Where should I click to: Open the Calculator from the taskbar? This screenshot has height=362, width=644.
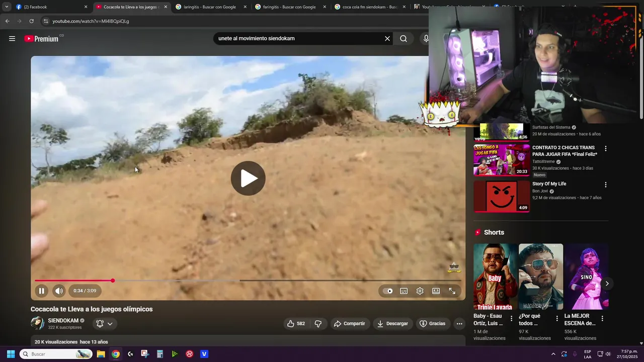(159, 354)
